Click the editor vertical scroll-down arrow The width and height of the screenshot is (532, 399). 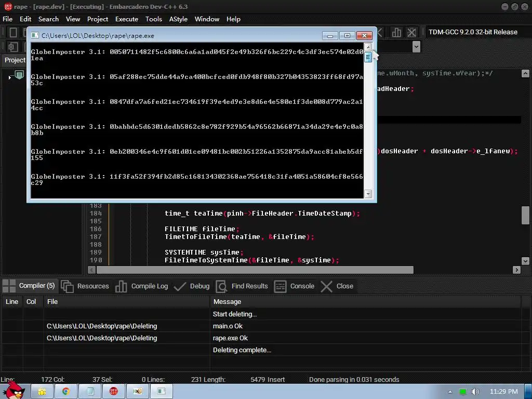525,261
